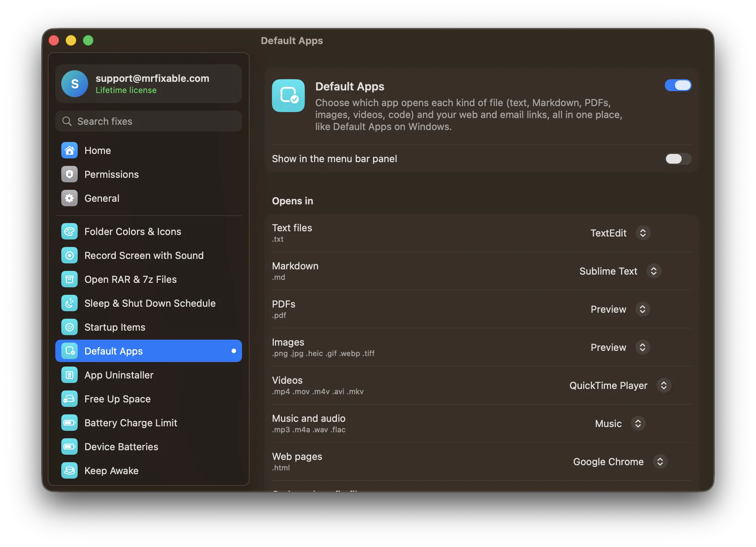Click the search magnifier icon
Viewport: 756px width, 547px height.
pos(67,121)
